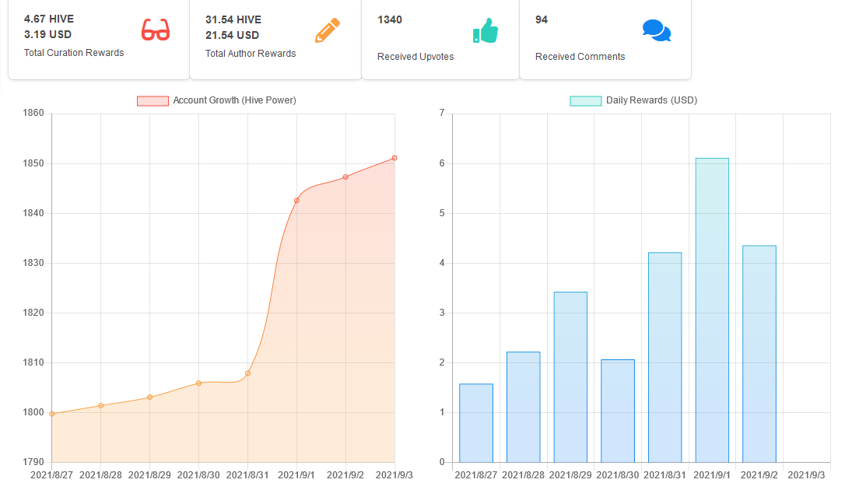Click the tallest 2021/9/1 daily rewards bar
Viewport: 845px width, 504px height.
(x=713, y=310)
